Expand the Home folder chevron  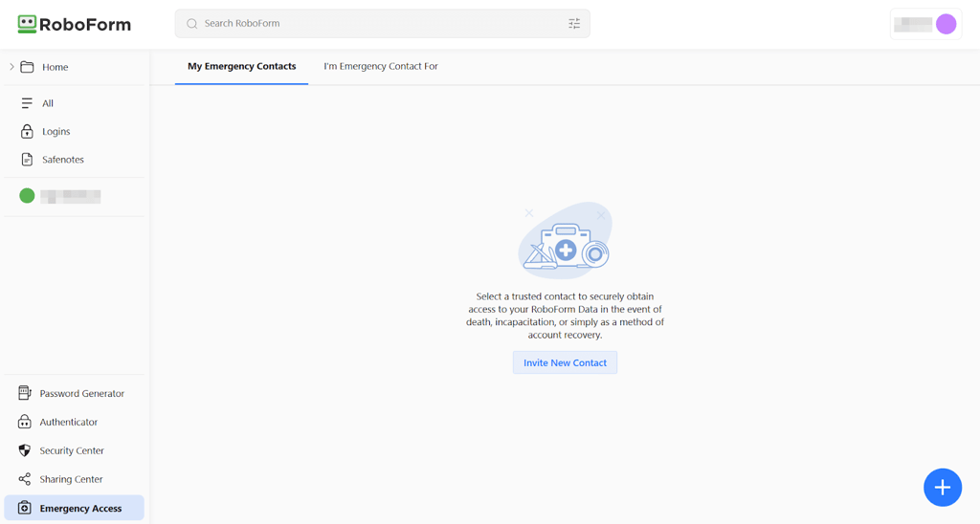[11, 67]
